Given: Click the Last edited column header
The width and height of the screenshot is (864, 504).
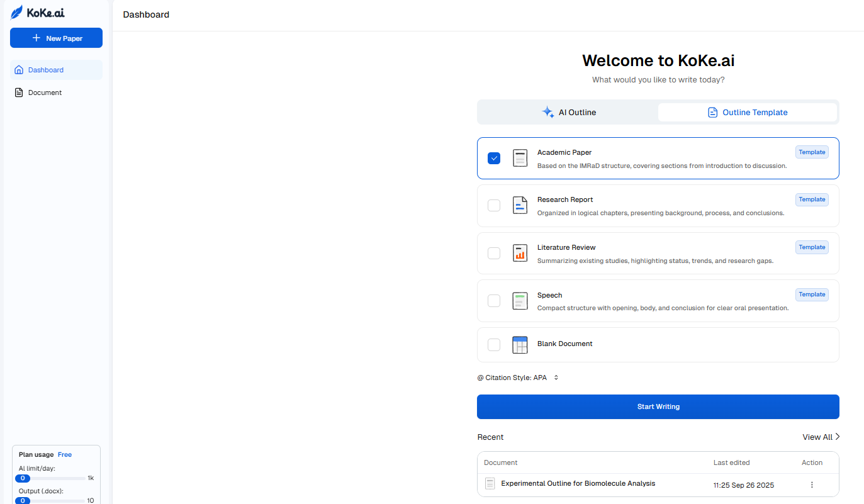Looking at the screenshot, I should coord(731,462).
